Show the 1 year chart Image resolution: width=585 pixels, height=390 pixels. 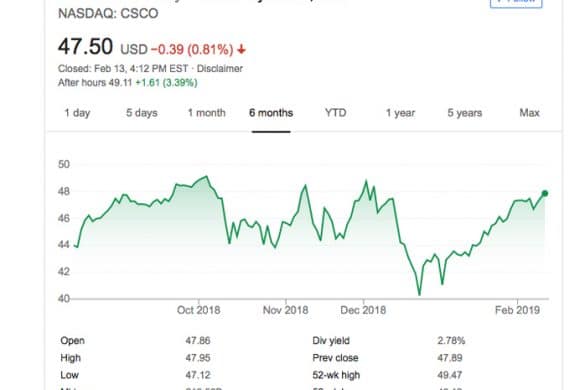400,113
